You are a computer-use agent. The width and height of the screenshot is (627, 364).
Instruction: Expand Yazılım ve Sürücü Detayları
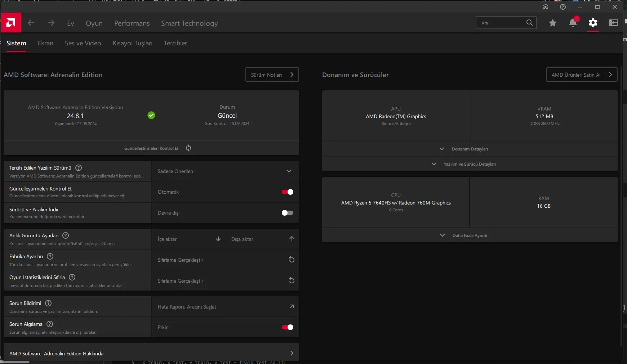click(x=470, y=164)
